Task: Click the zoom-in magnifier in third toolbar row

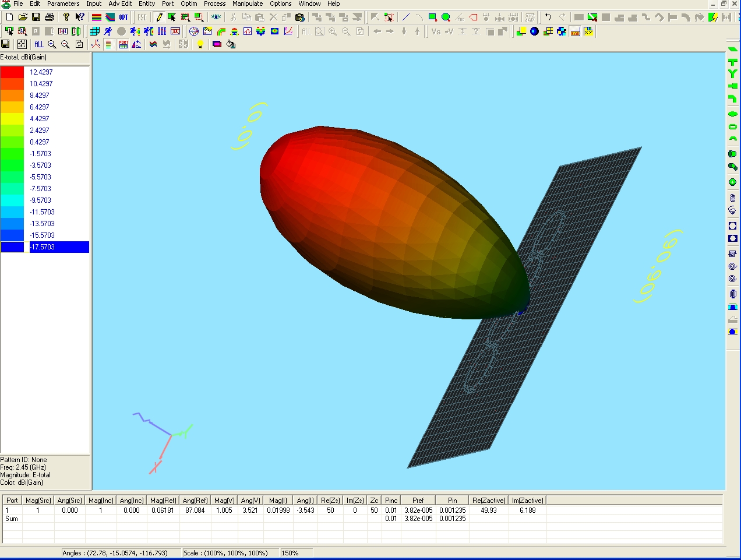Action: coord(52,44)
